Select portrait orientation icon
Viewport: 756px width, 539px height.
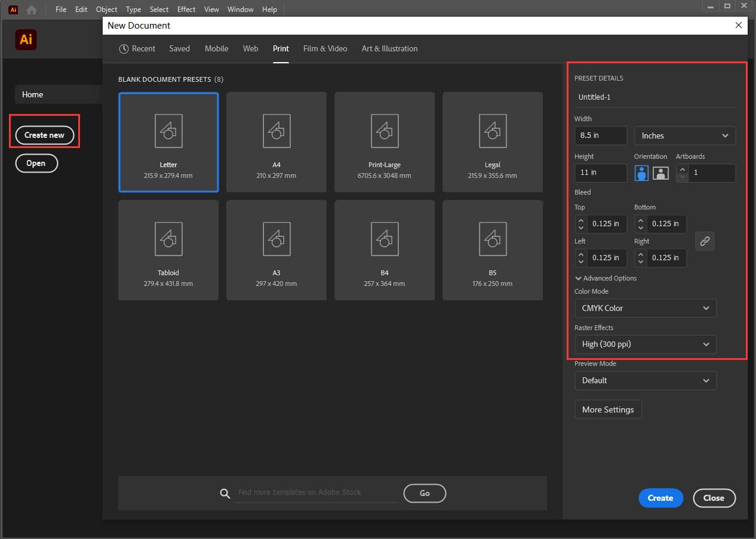point(641,173)
